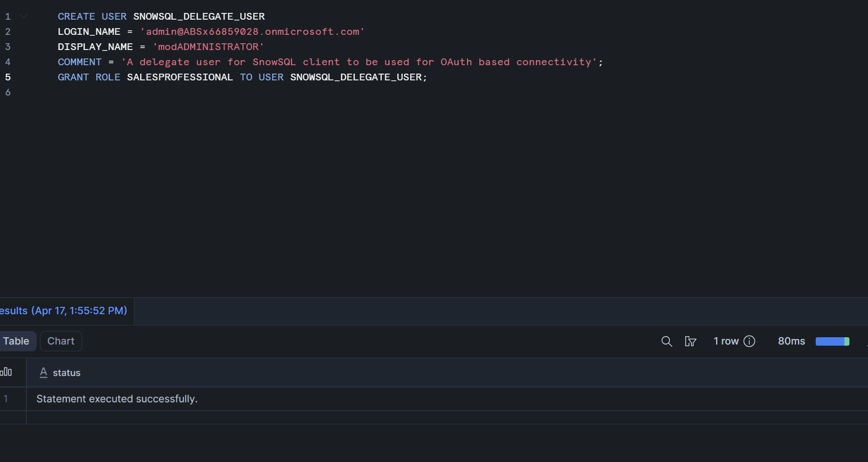The height and width of the screenshot is (462, 868).
Task: Click the results filter icon
Action: tap(690, 341)
